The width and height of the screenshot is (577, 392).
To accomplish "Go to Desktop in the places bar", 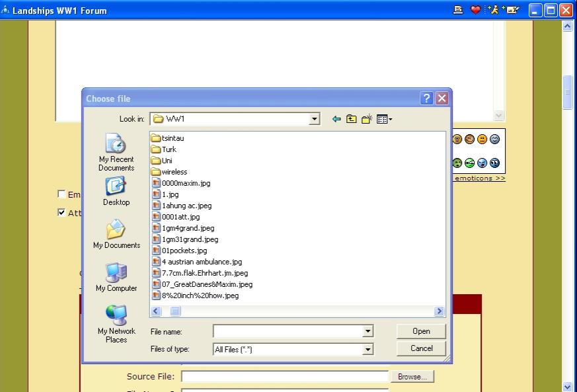I will click(x=116, y=191).
